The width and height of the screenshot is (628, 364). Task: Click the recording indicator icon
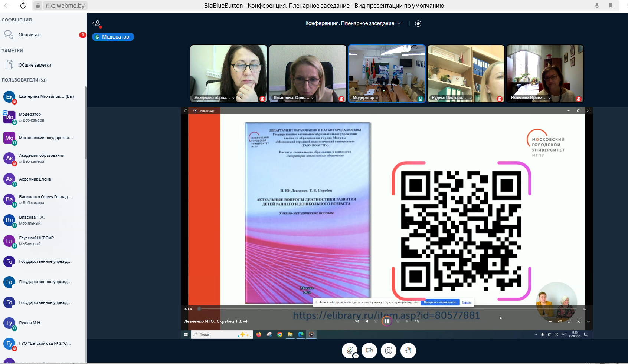pyautogui.click(x=418, y=24)
